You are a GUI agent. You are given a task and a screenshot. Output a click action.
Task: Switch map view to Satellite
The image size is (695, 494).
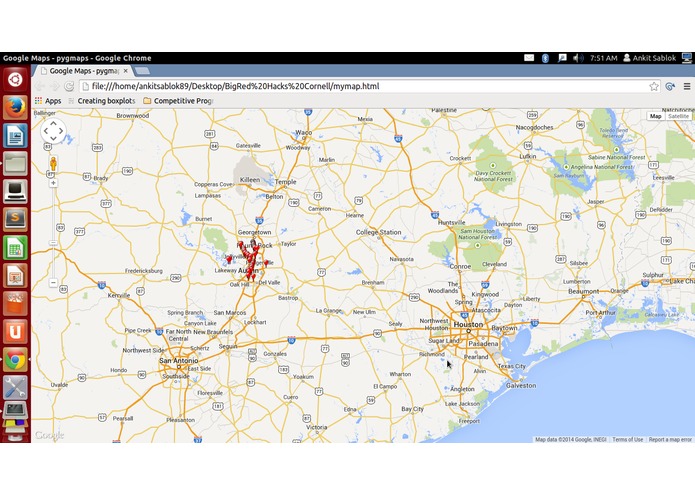tap(678, 116)
